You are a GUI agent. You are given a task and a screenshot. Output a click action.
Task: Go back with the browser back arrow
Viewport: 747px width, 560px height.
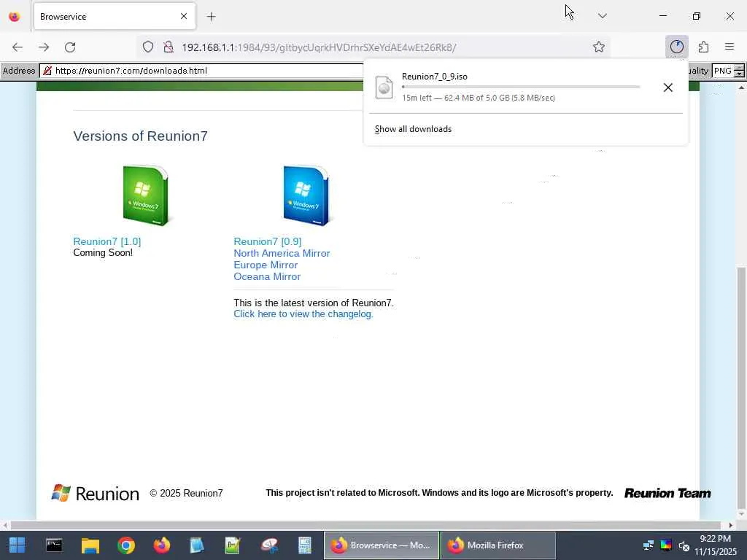pos(18,47)
